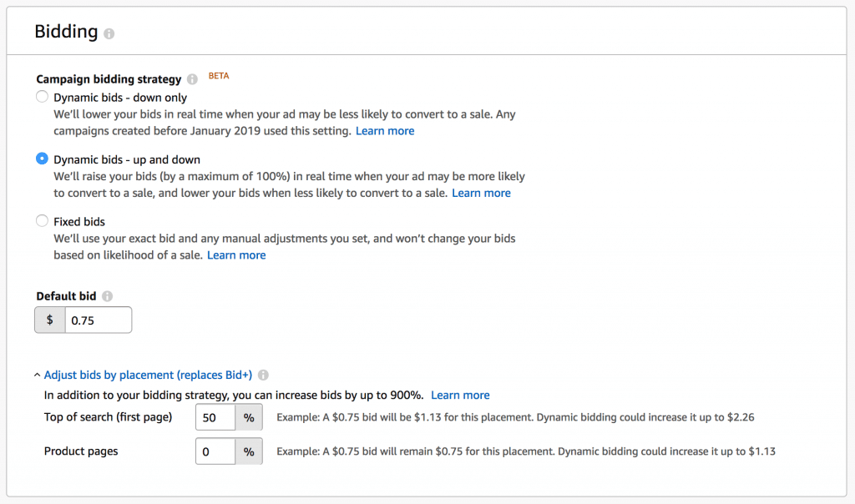Select Dynamic bids - up and down option

(x=42, y=159)
